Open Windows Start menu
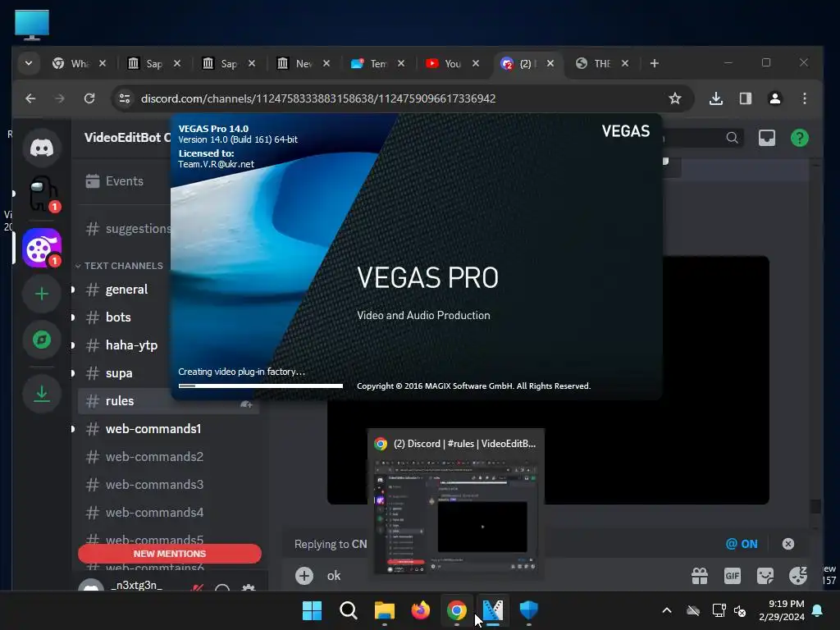Screen dimensions: 840x630 coord(312,610)
